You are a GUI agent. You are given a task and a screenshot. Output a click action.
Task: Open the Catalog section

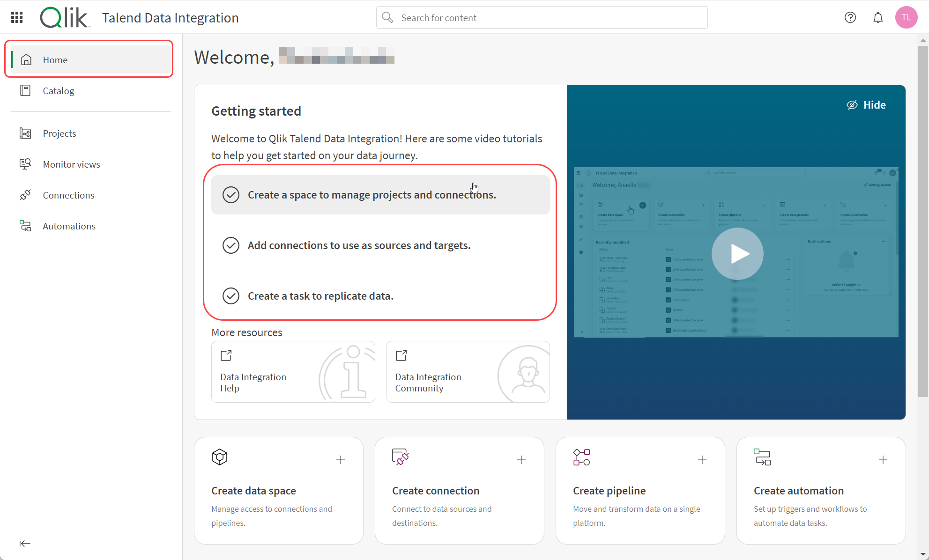[x=59, y=90]
